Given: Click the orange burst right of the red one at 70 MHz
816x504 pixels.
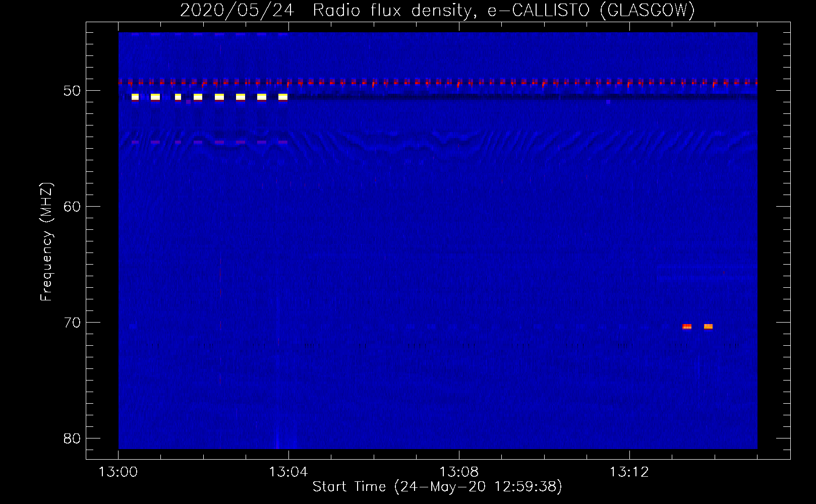Looking at the screenshot, I should point(708,327).
